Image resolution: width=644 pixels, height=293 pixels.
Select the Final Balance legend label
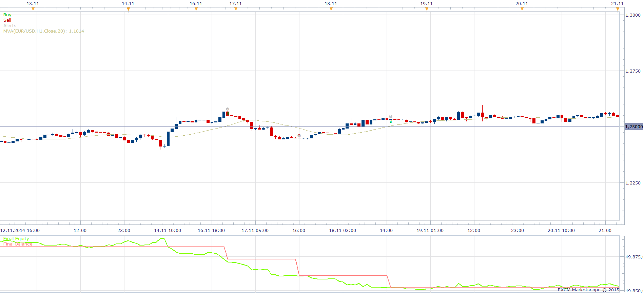coord(18,244)
